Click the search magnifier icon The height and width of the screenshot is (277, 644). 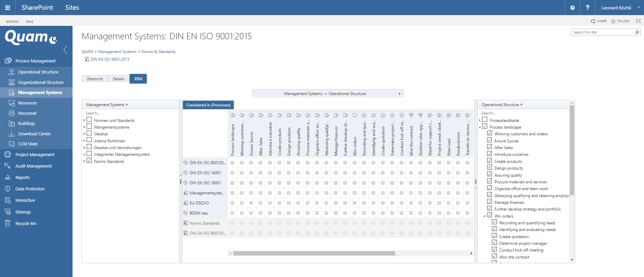pyautogui.click(x=637, y=32)
